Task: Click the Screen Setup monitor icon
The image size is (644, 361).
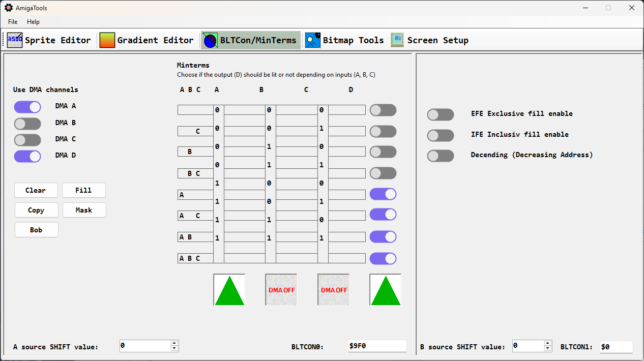Action: coord(397,40)
